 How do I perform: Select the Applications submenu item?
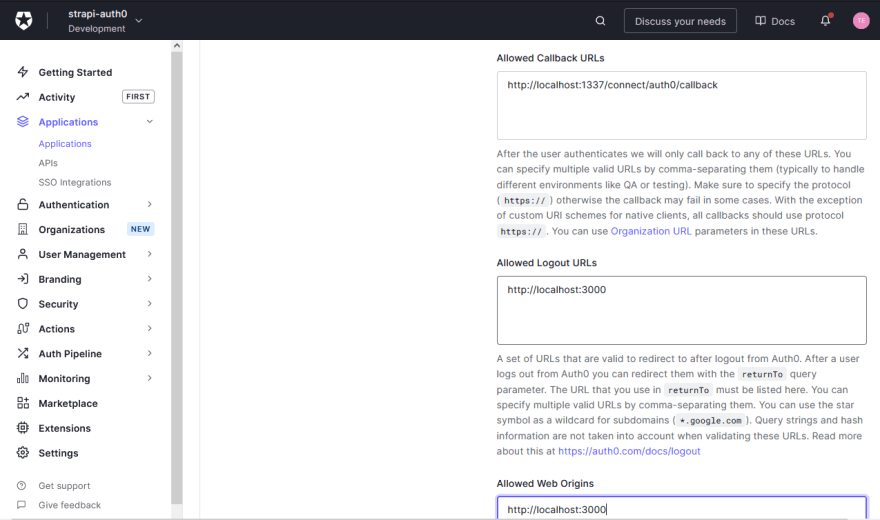point(65,144)
